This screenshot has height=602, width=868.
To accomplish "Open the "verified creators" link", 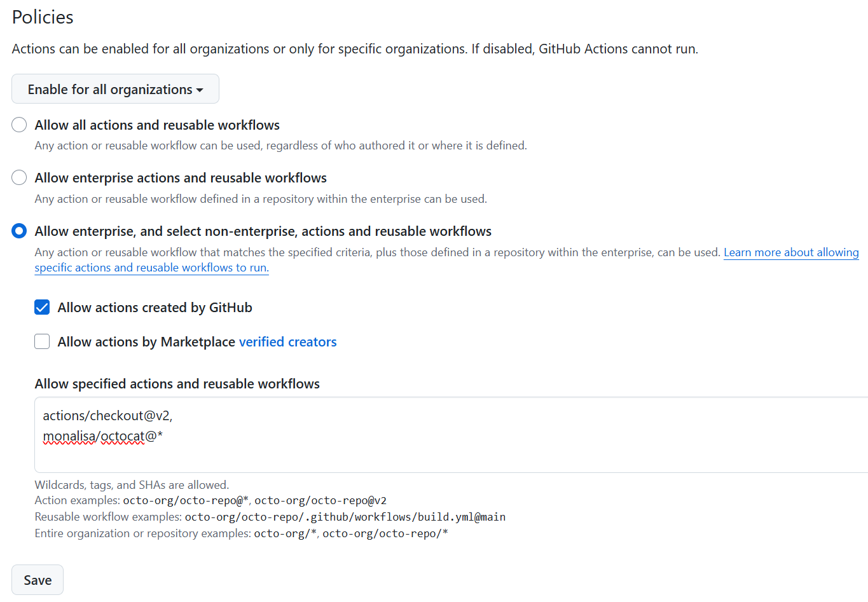I will tap(287, 341).
